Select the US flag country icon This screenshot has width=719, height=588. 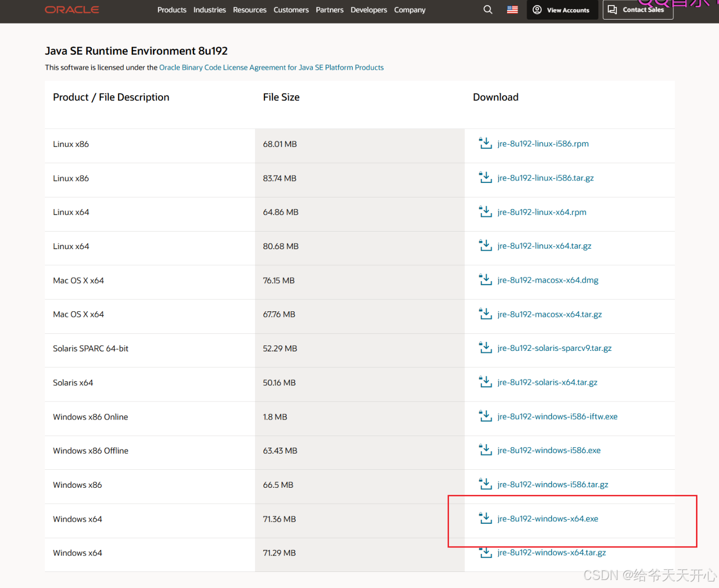512,10
